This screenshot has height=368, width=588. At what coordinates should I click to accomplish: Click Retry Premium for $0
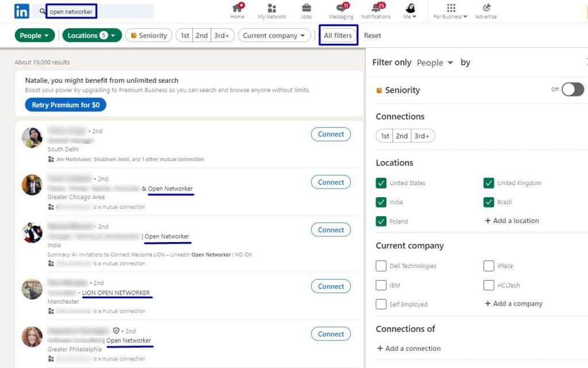click(65, 105)
